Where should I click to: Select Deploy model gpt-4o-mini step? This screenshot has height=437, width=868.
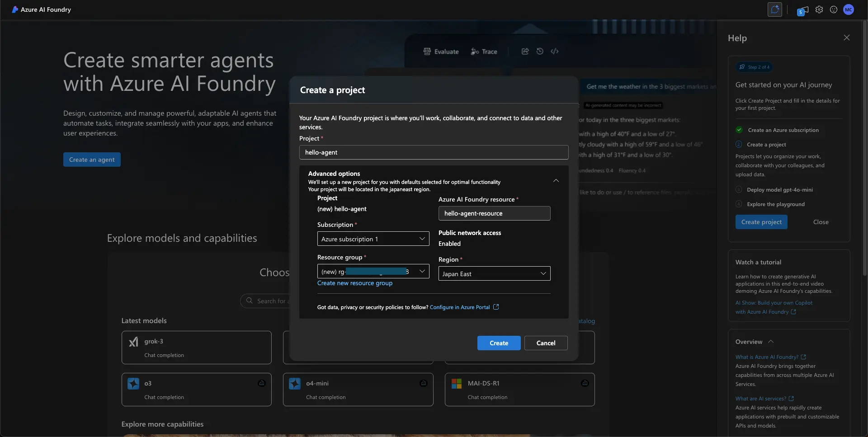click(x=780, y=190)
